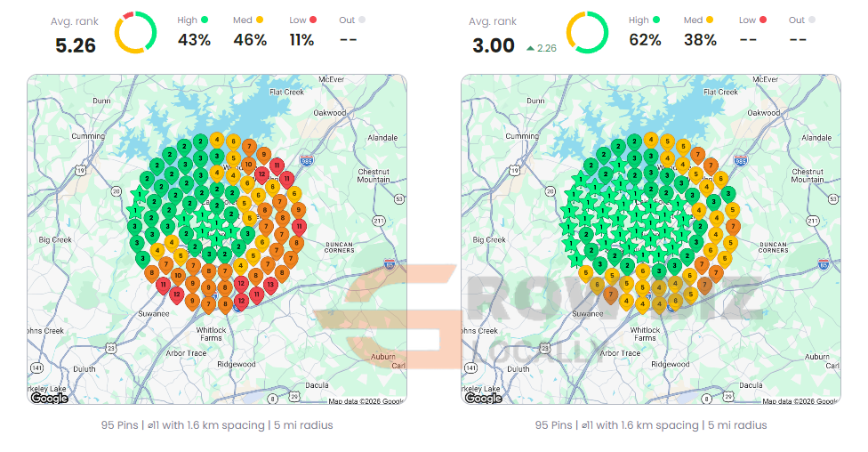Click the 11% Low value
Image resolution: width=868 pixels, height=452 pixels.
click(x=301, y=40)
